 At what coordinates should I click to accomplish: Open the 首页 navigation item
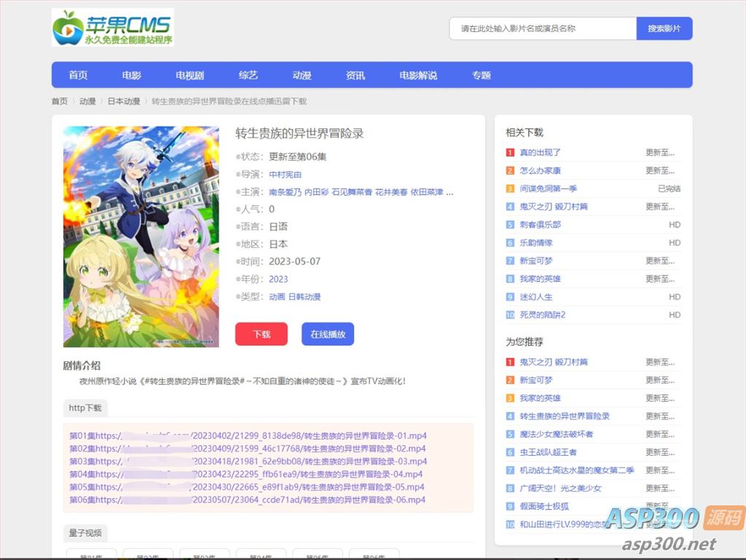tap(78, 75)
